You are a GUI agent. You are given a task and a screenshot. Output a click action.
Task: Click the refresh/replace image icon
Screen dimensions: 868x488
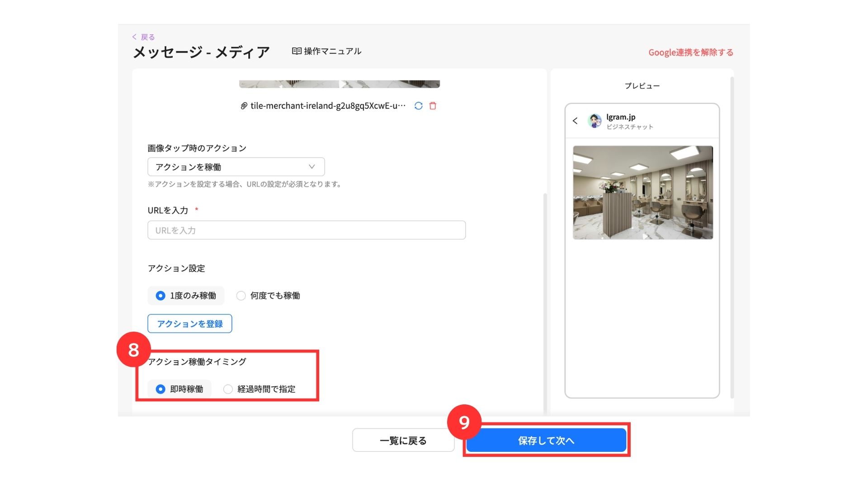click(x=418, y=106)
